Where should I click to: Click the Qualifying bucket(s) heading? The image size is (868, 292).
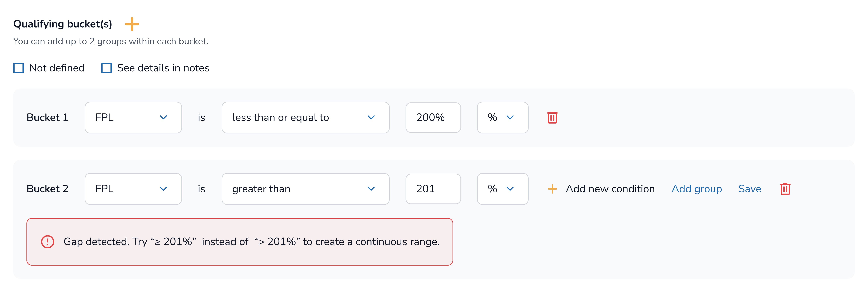63,24
